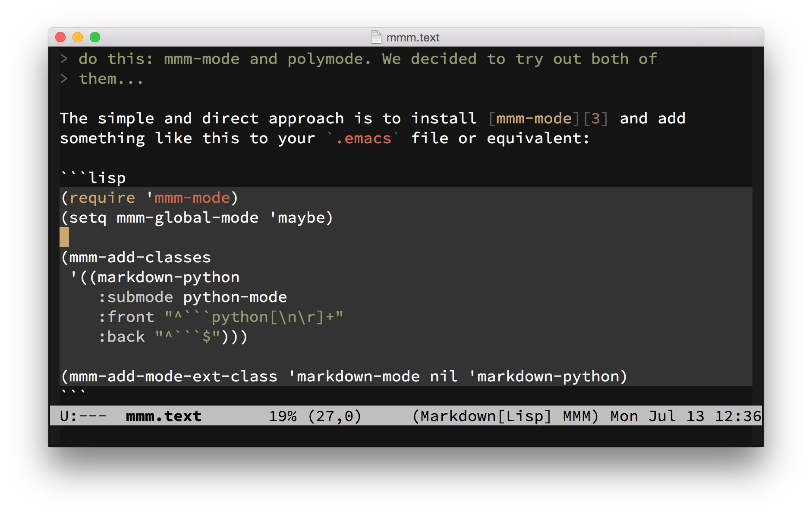This screenshot has height=516, width=812.
Task: Click 'markdown-python at end of last line
Action: [x=544, y=376]
